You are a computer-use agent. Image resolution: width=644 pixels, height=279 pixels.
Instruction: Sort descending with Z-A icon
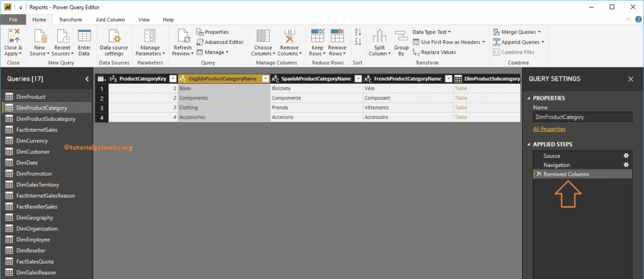click(x=358, y=42)
